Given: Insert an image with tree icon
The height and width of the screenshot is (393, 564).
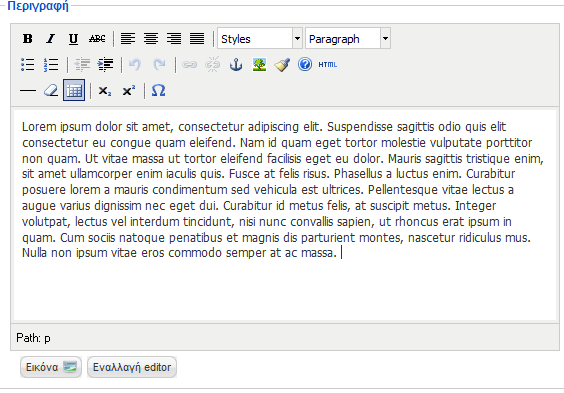Looking at the screenshot, I should [259, 65].
